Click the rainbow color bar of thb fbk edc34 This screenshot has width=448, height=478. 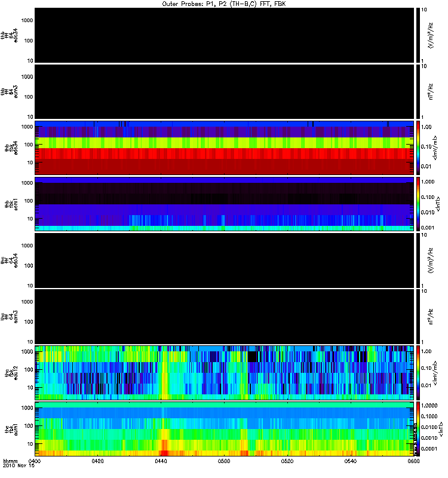point(418,148)
